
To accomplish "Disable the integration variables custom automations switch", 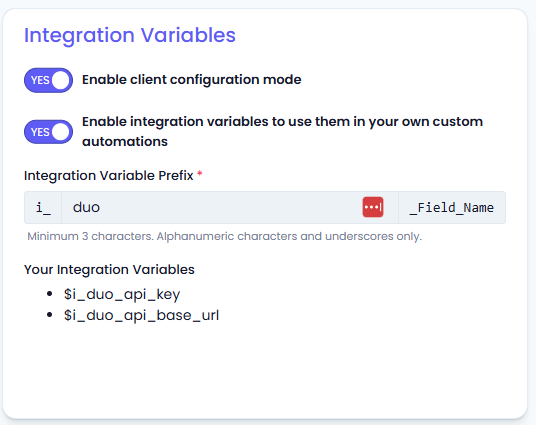I will tap(48, 132).
